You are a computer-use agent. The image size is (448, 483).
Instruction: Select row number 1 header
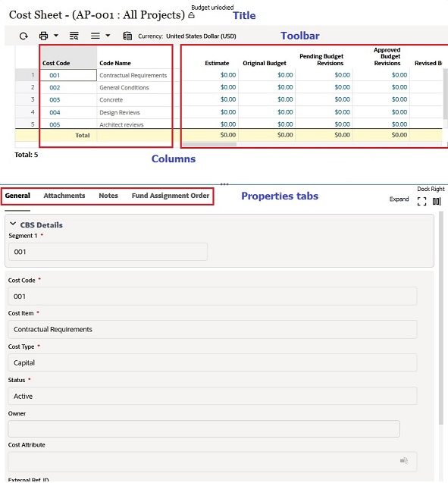coord(27,75)
